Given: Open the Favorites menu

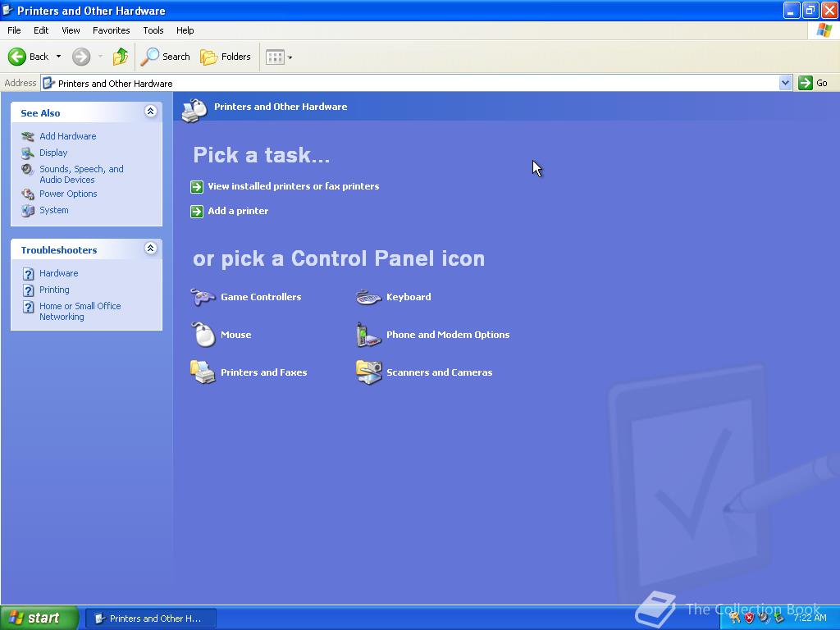Looking at the screenshot, I should point(111,30).
